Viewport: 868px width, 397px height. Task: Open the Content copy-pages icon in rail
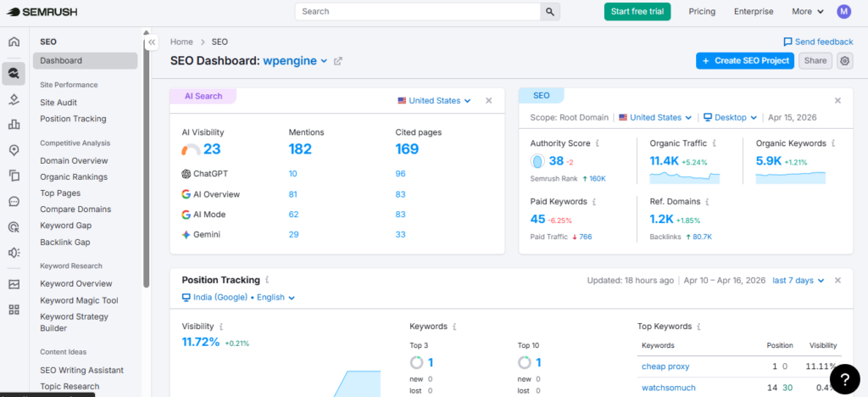click(14, 176)
